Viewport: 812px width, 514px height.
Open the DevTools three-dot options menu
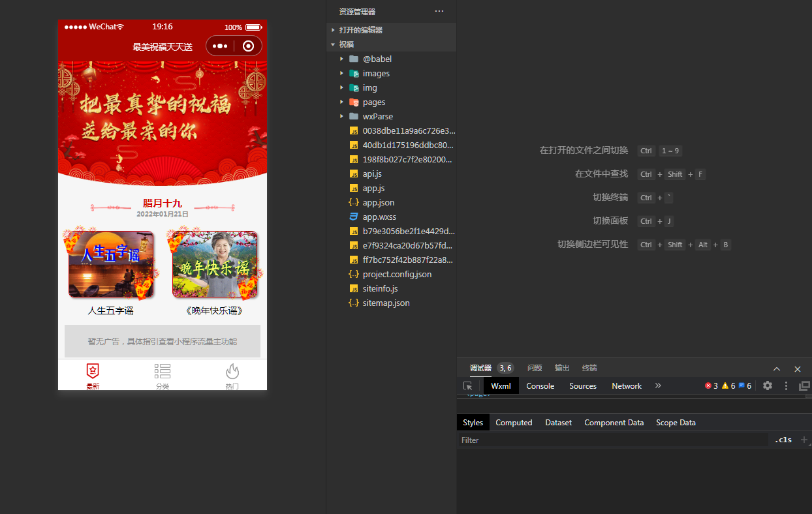tap(786, 386)
